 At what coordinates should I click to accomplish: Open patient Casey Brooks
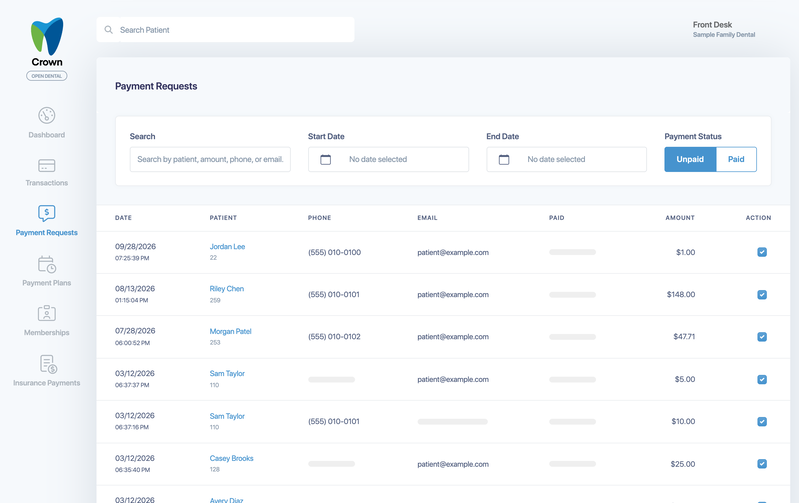pos(231,458)
